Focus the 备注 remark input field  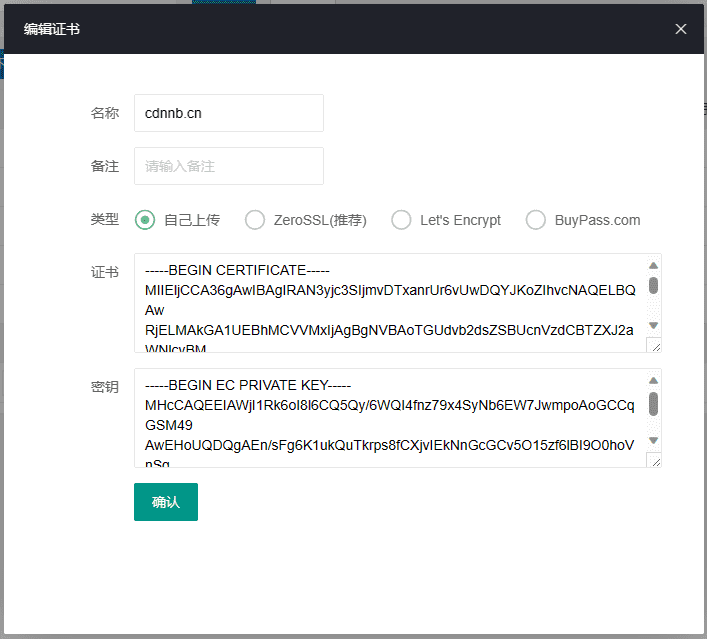pos(228,166)
